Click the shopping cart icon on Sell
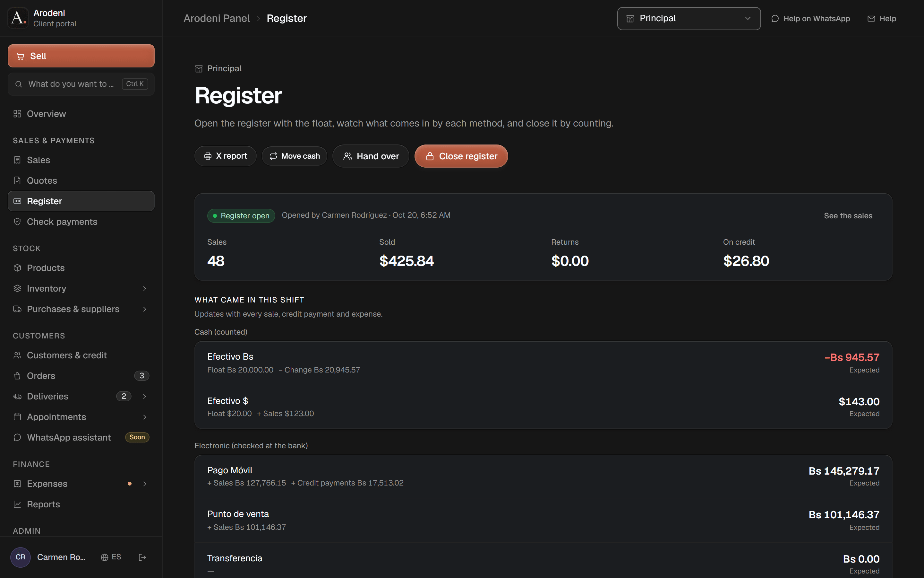The height and width of the screenshot is (578, 924). click(20, 57)
